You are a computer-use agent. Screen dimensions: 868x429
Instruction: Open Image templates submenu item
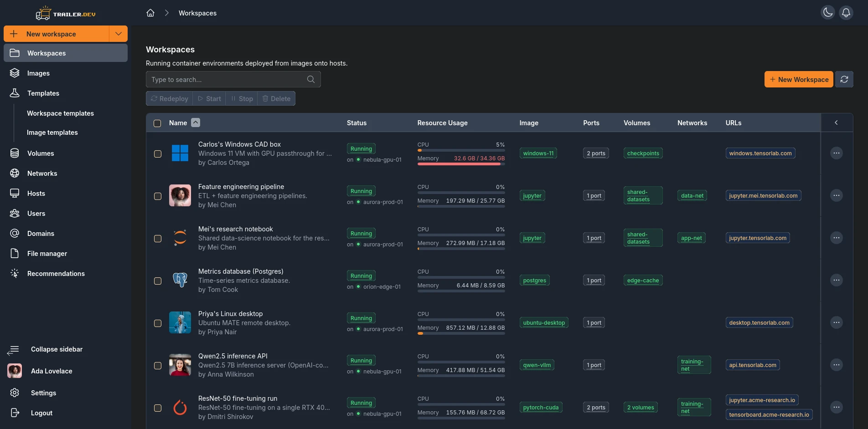point(52,132)
